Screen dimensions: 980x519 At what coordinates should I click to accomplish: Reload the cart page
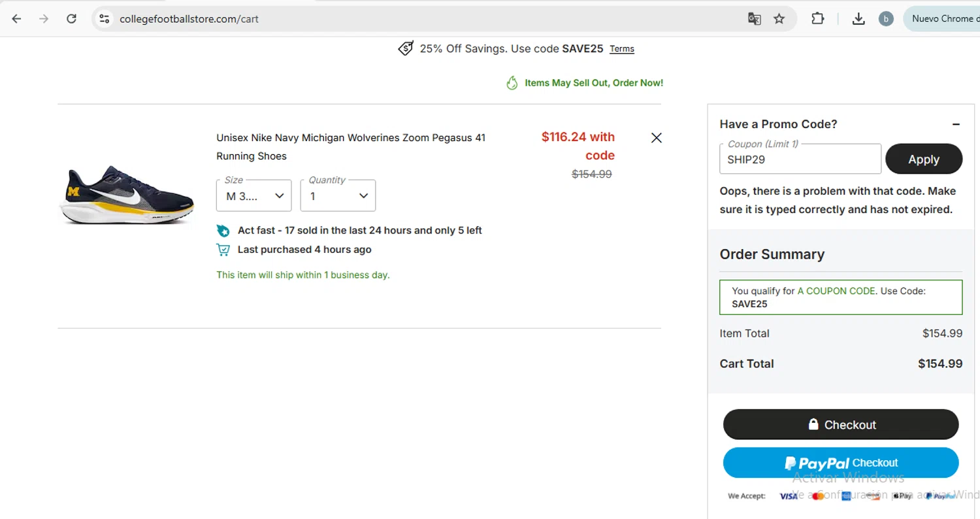72,19
